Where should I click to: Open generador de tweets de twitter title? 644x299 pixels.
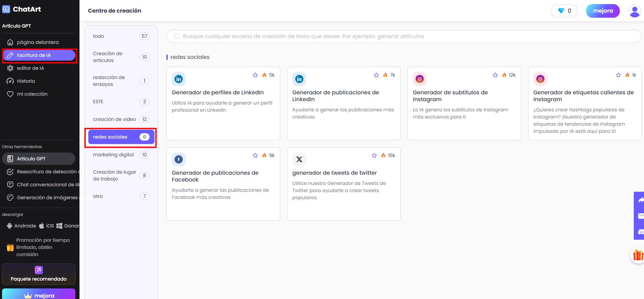334,173
